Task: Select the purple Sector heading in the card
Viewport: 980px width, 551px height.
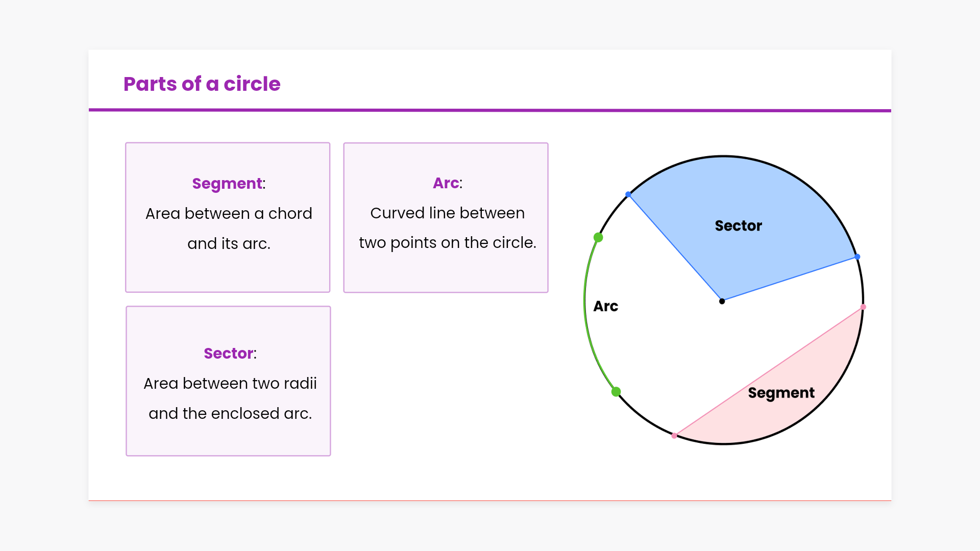Action: point(228,354)
